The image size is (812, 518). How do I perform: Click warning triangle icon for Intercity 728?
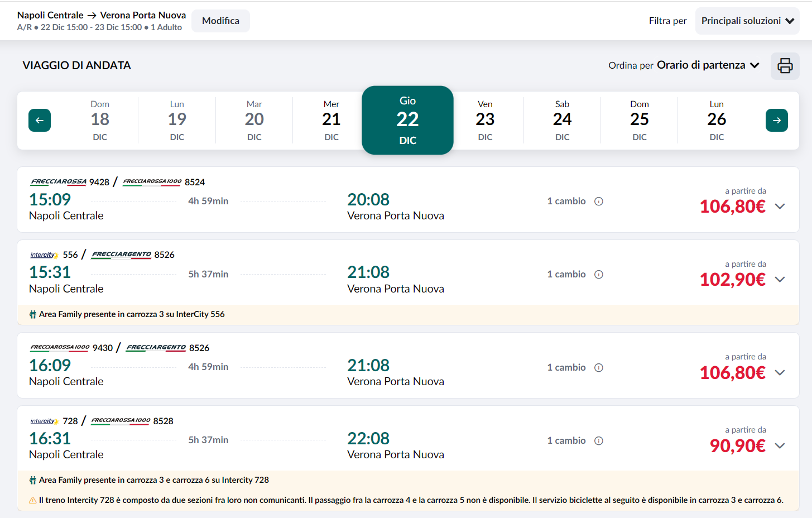tap(33, 501)
